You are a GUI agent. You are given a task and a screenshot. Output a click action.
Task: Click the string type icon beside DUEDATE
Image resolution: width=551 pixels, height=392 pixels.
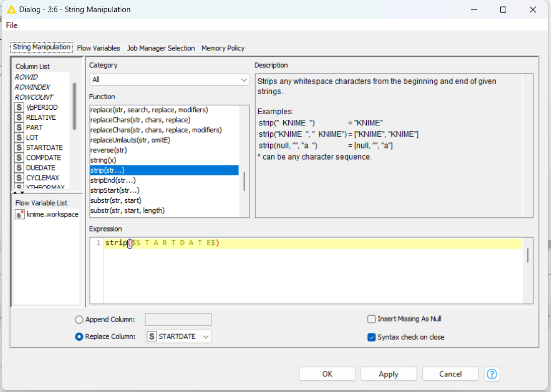(19, 168)
